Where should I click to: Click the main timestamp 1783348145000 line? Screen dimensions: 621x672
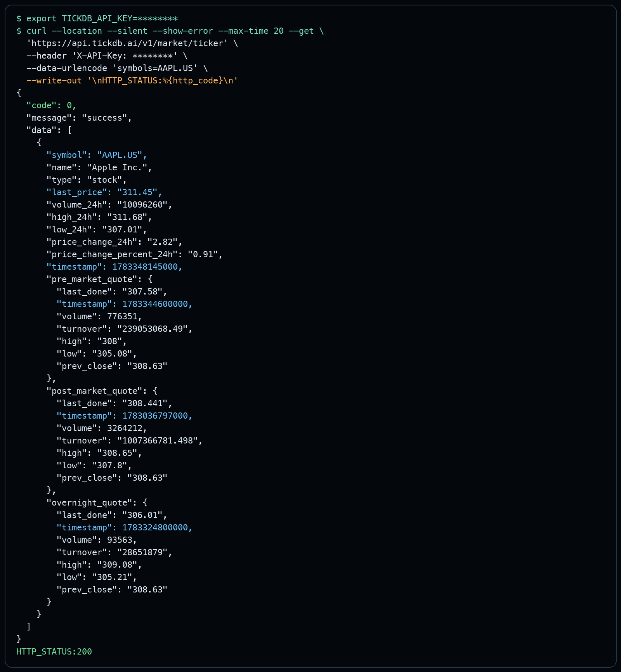pyautogui.click(x=114, y=267)
